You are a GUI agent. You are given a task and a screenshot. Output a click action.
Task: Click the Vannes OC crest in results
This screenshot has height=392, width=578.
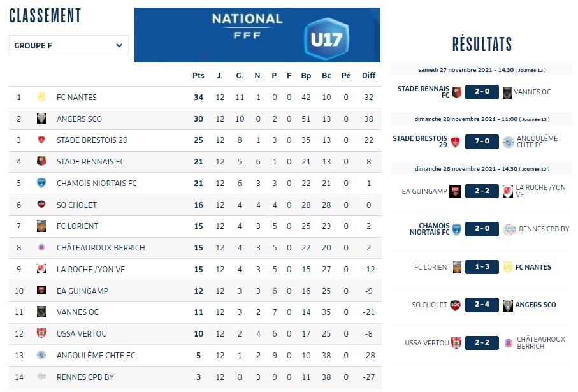[x=507, y=92]
